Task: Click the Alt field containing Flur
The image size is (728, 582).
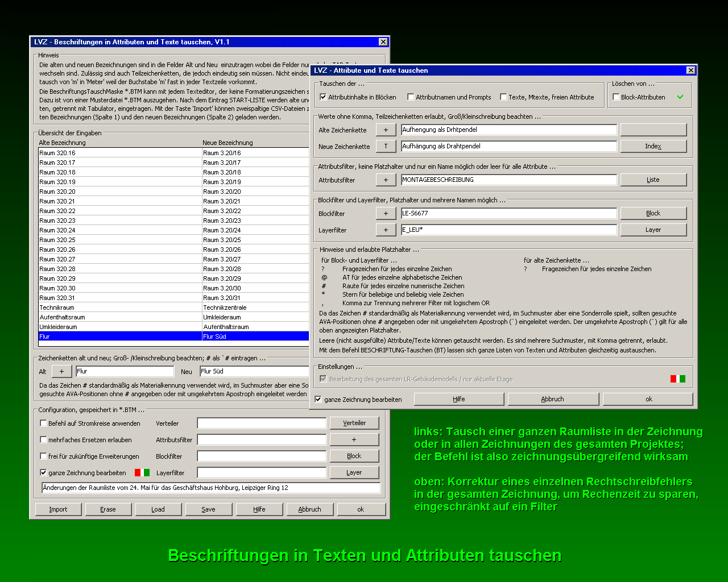Action: pyautogui.click(x=125, y=372)
